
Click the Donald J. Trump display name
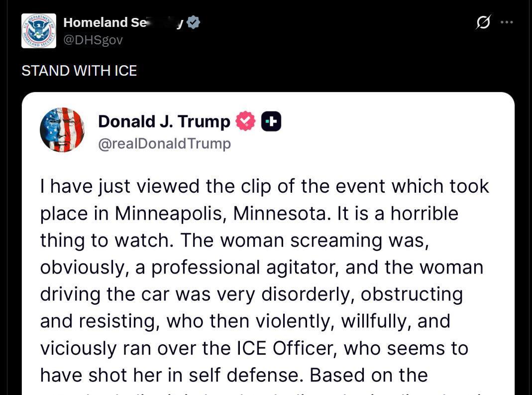tap(164, 121)
